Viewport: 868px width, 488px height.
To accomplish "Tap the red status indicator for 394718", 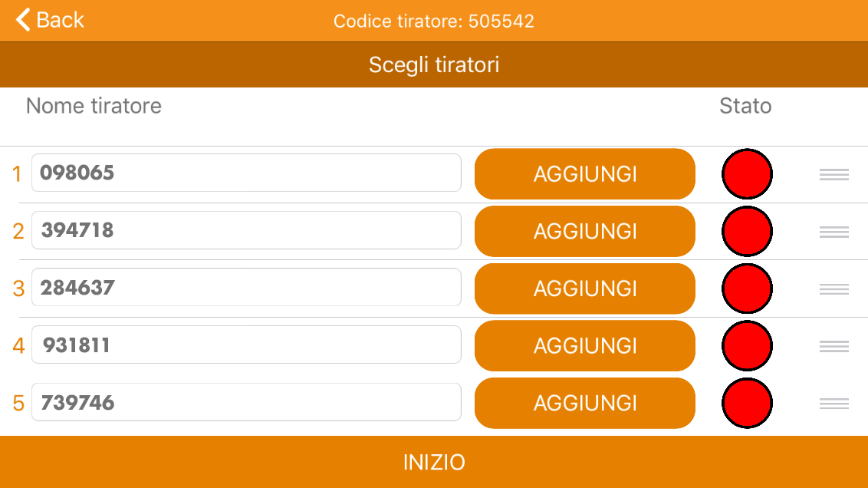I will [747, 232].
